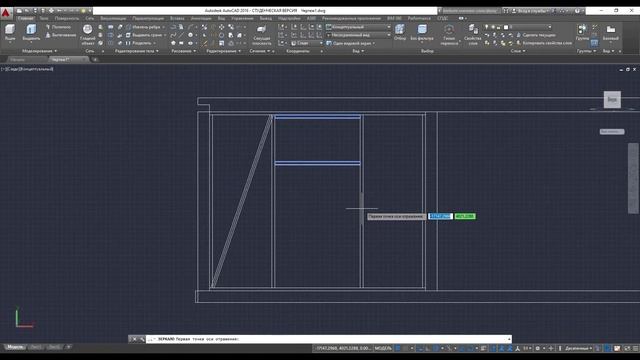The image size is (640, 360).
Task: Open Свойства слоя layer properties
Action: click(x=473, y=34)
